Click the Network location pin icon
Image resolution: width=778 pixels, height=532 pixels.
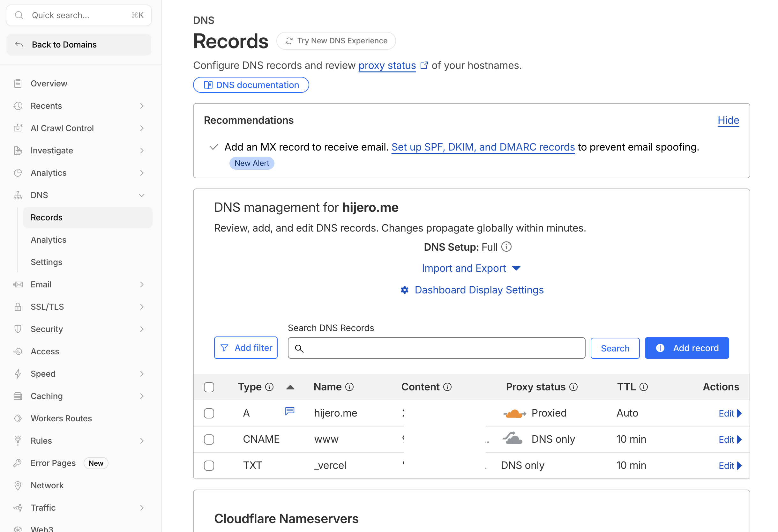18,485
